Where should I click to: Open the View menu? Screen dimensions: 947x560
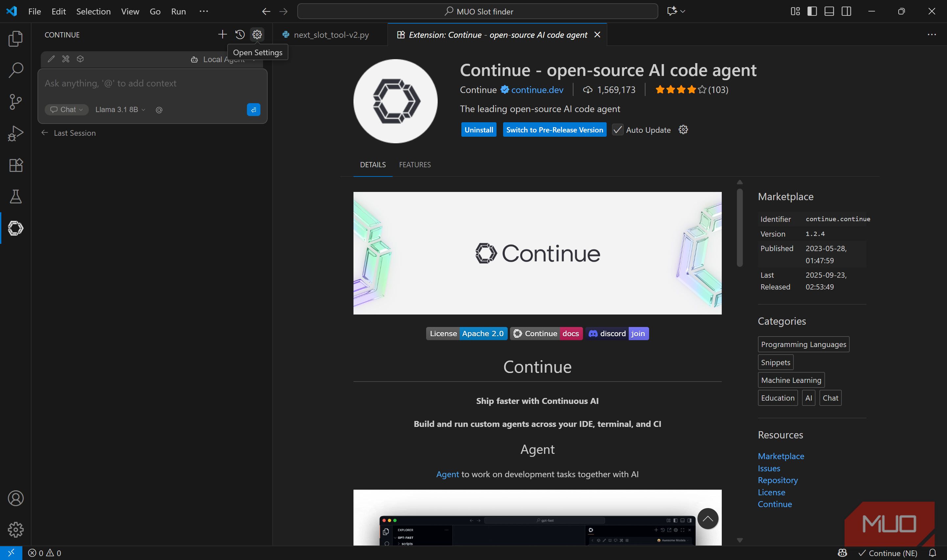point(130,11)
